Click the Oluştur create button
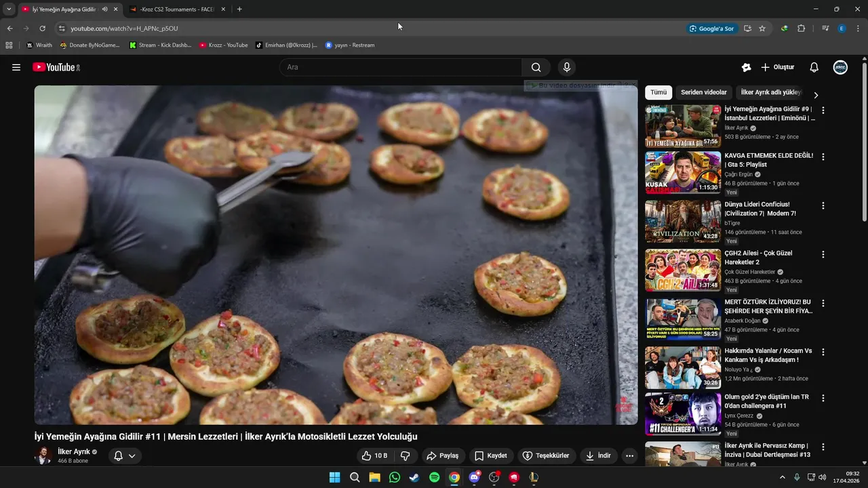 (777, 67)
